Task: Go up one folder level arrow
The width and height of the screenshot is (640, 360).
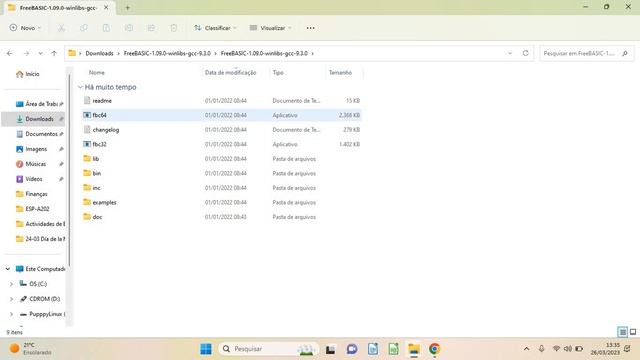Action: (x=54, y=53)
